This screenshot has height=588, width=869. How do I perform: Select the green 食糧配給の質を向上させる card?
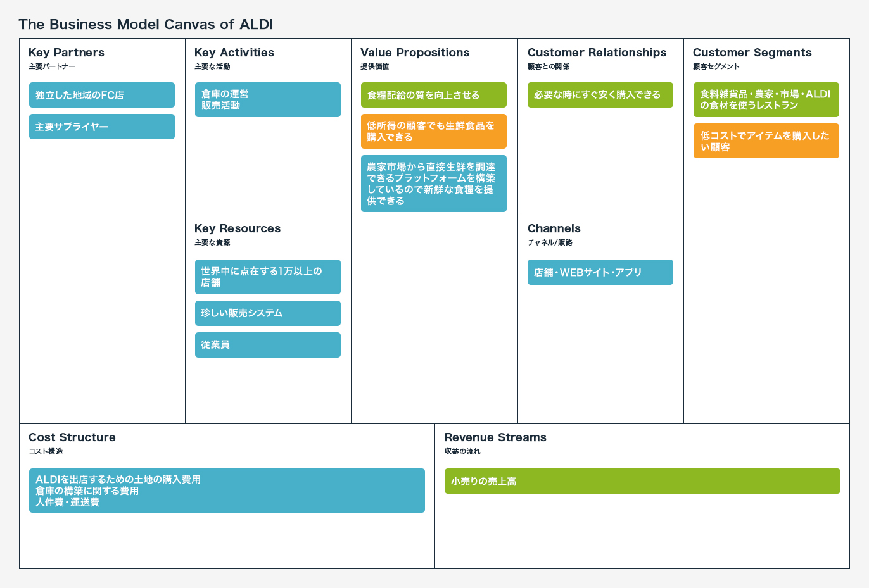(x=434, y=95)
